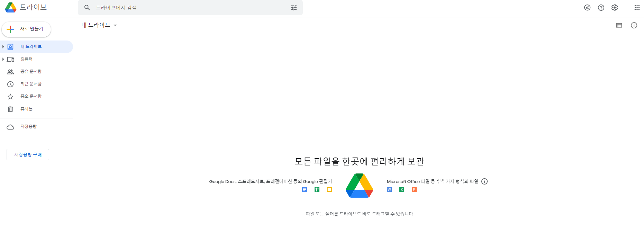Click info icon beside Microsoft Office text
The height and width of the screenshot is (225, 644).
click(484, 181)
